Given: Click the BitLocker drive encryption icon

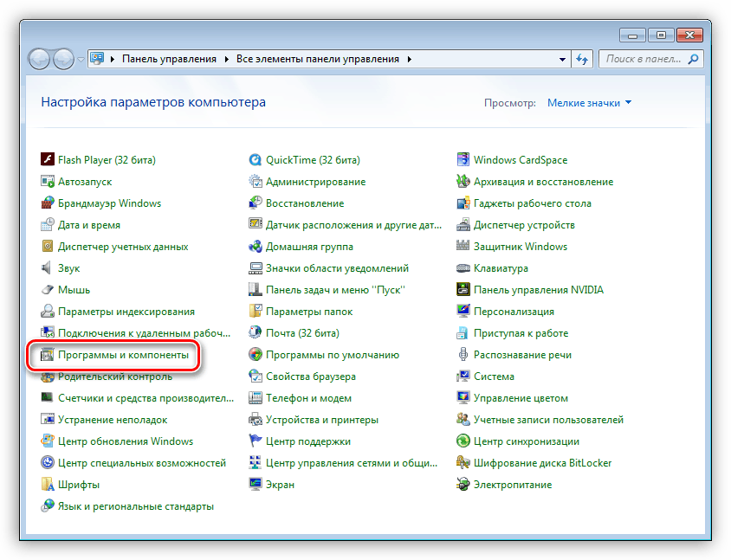Looking at the screenshot, I should tap(463, 463).
